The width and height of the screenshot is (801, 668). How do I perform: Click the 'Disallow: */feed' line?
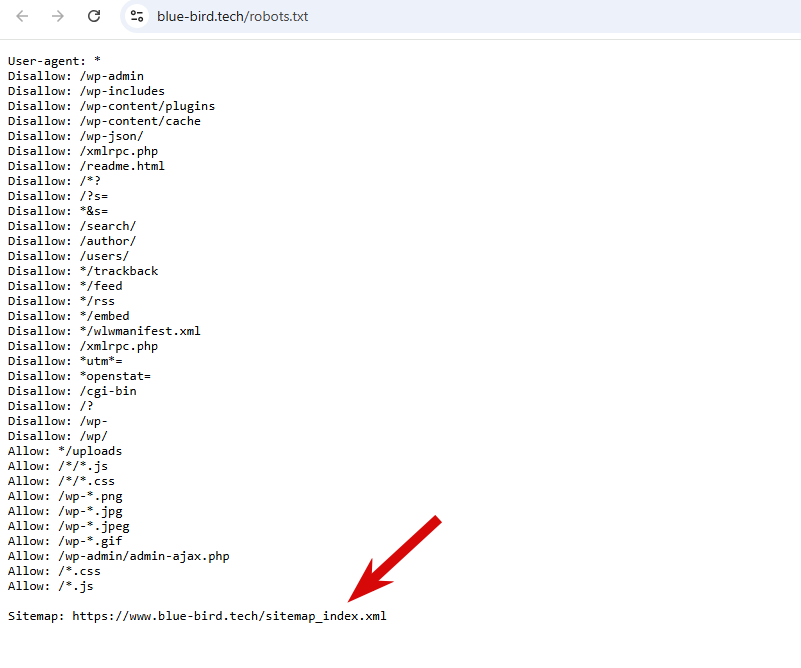click(x=65, y=286)
